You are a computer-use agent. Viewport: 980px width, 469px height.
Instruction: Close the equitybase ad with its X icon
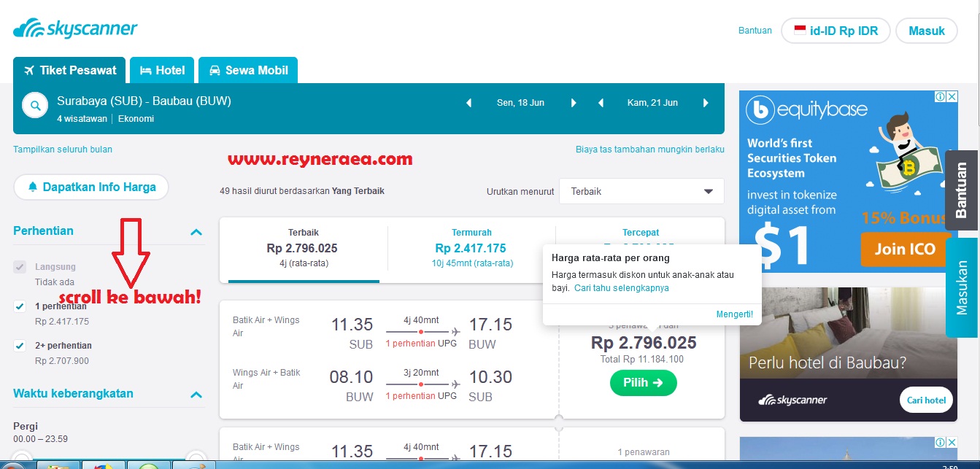[x=952, y=96]
